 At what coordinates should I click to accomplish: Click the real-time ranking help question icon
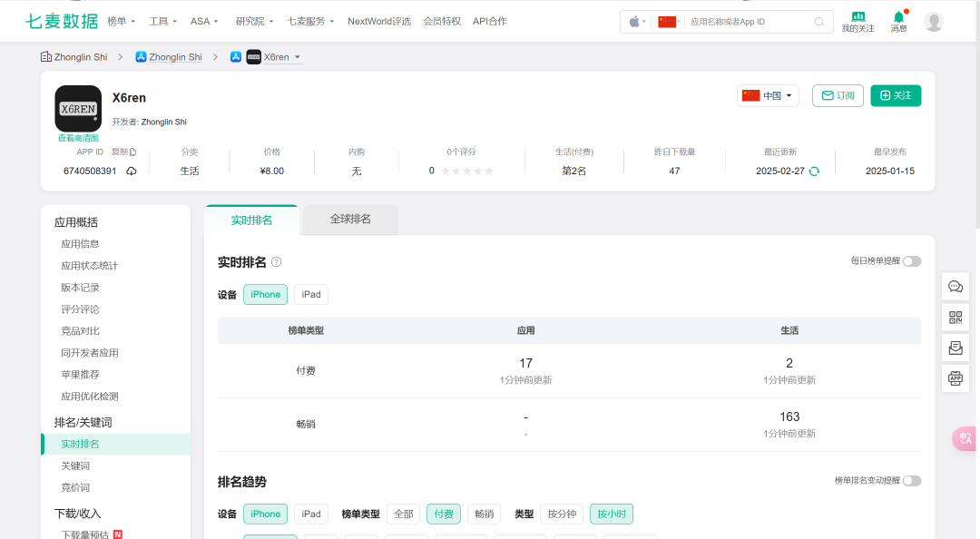(276, 262)
